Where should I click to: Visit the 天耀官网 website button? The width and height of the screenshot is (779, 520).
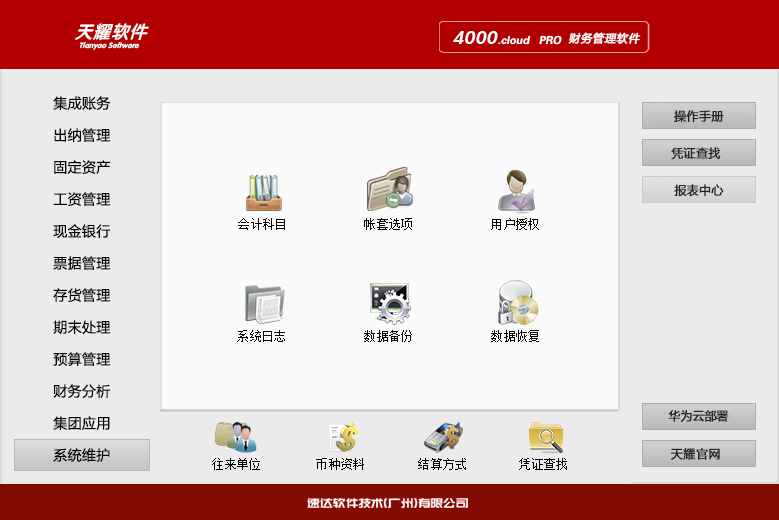[x=699, y=453]
